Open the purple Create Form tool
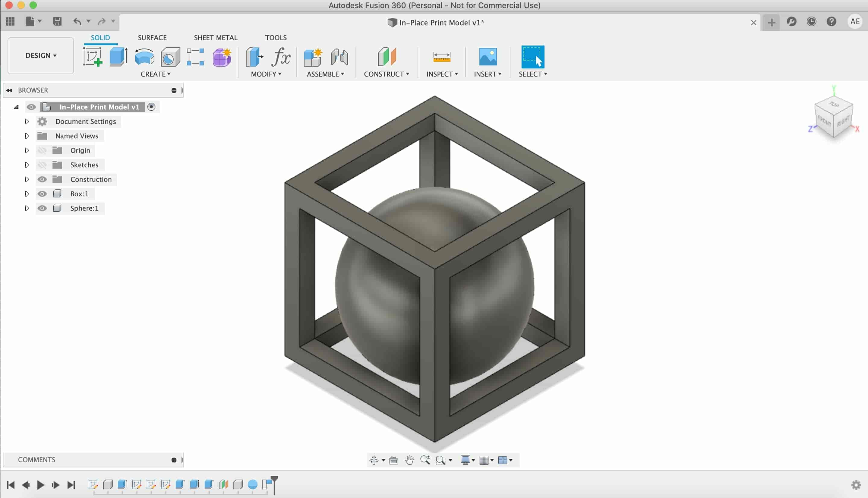The width and height of the screenshot is (868, 498). click(x=222, y=57)
